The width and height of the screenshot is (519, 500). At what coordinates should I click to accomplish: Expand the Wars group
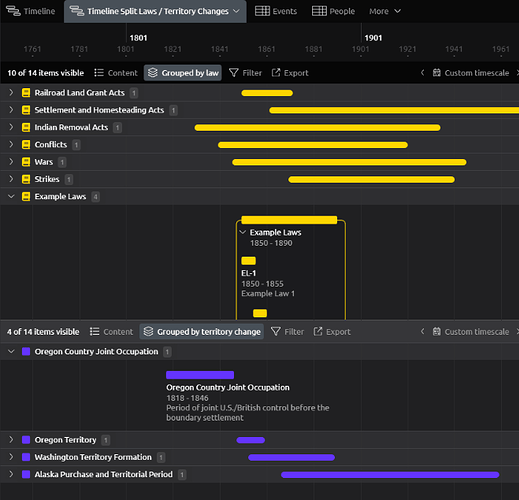[11, 162]
